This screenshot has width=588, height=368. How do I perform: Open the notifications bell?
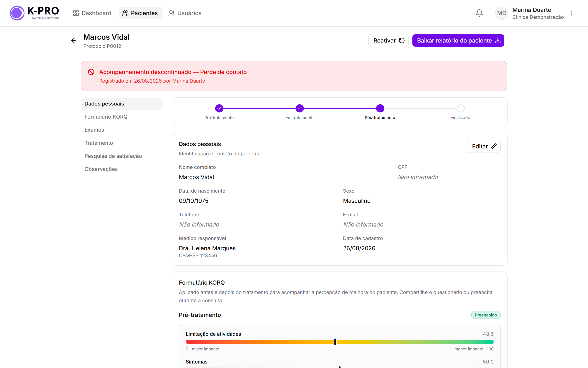[x=479, y=13]
